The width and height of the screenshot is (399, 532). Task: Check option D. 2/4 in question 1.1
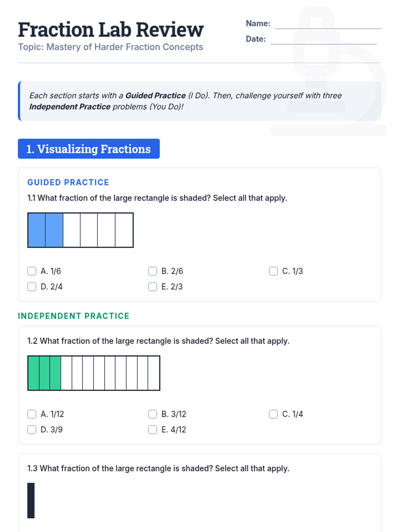point(32,287)
